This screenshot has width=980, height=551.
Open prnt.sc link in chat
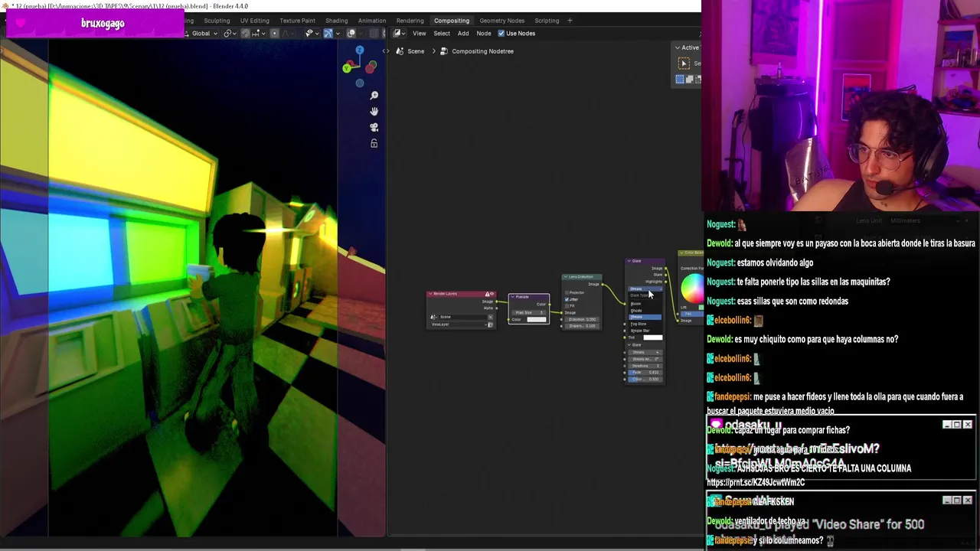[x=756, y=483]
